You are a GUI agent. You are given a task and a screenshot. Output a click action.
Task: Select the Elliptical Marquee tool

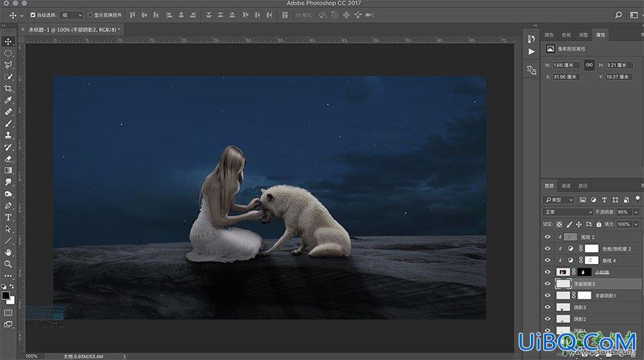pyautogui.click(x=8, y=53)
